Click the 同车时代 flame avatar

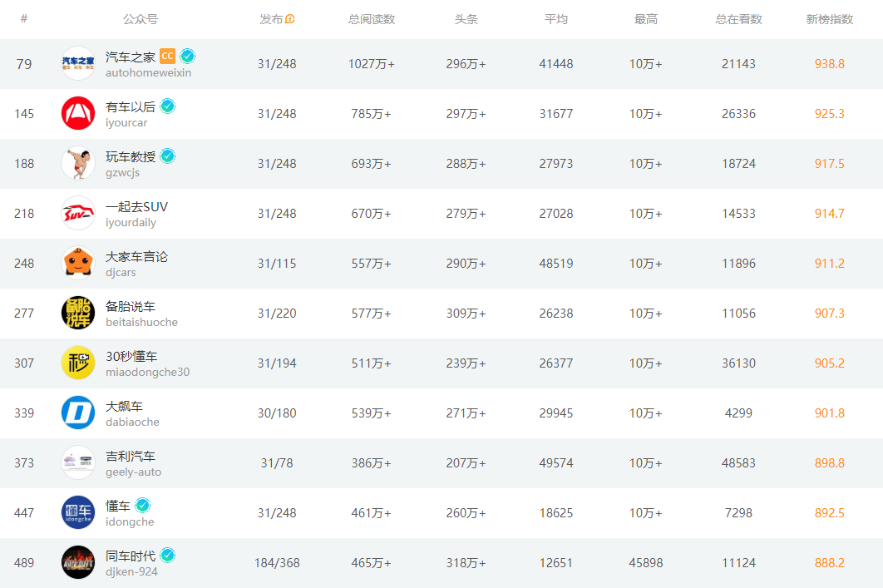[x=78, y=563]
